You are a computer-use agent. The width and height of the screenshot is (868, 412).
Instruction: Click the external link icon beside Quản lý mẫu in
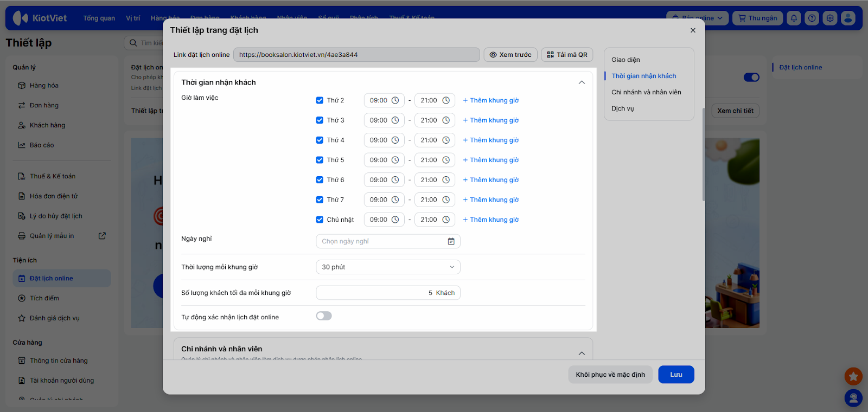pos(102,236)
